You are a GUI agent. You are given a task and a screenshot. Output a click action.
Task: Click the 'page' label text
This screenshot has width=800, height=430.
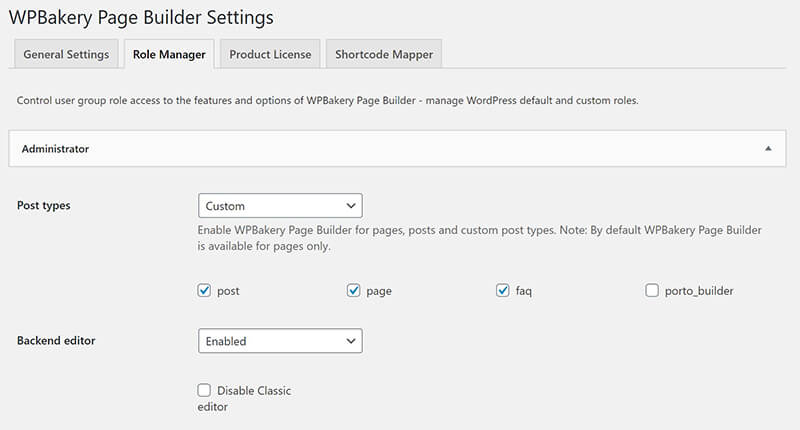click(x=379, y=291)
